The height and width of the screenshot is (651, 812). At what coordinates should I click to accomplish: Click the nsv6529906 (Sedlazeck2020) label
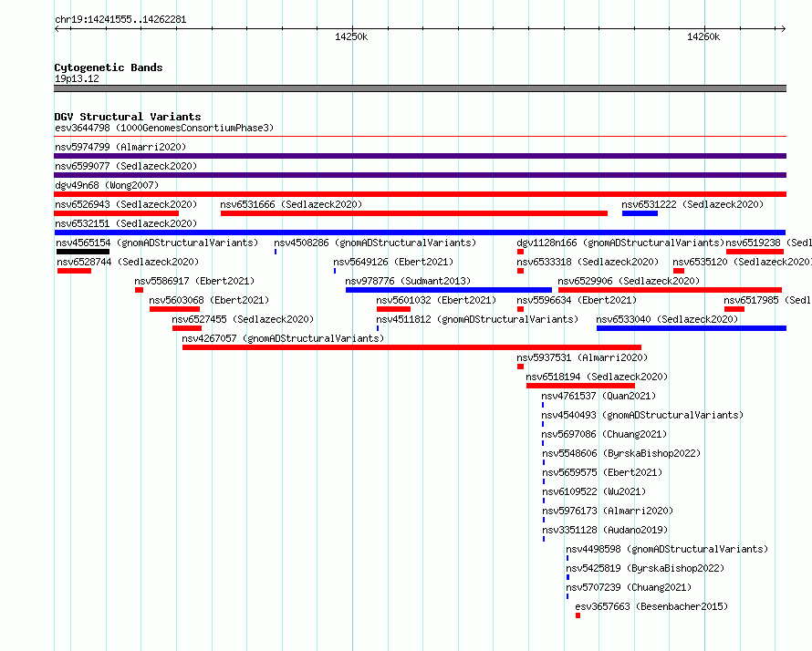point(629,281)
